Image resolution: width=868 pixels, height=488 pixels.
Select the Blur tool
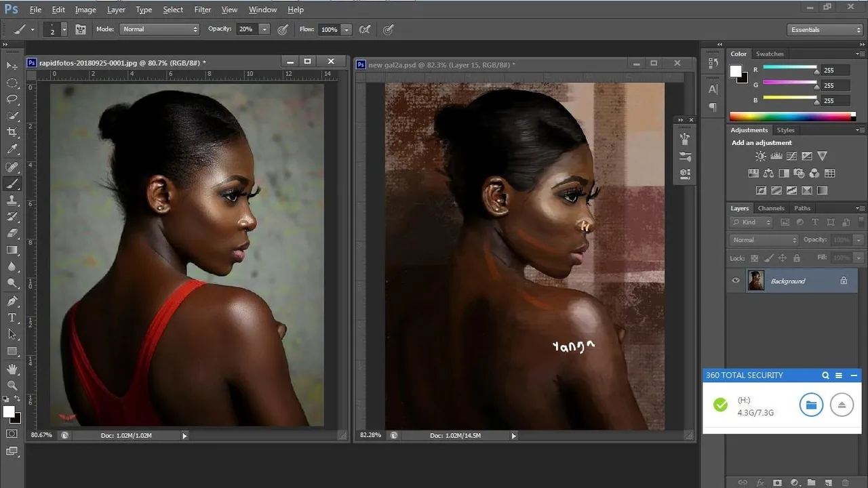tap(12, 267)
